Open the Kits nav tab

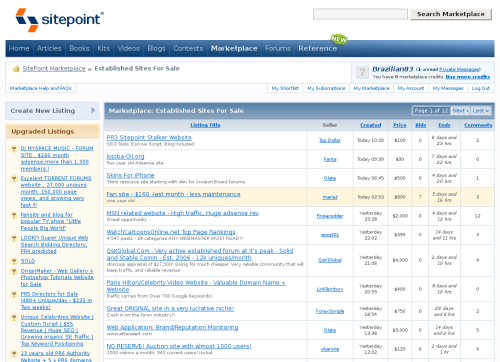pos(104,48)
